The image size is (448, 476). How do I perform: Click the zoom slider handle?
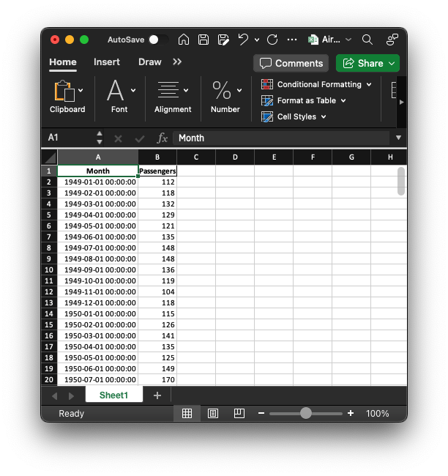point(306,414)
